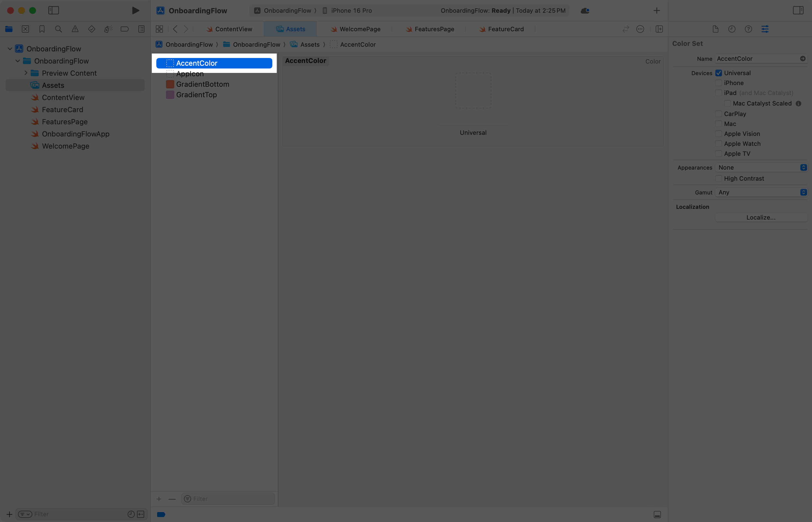Check the CarPlay device checkbox
This screenshot has height=522, width=812.
[718, 114]
